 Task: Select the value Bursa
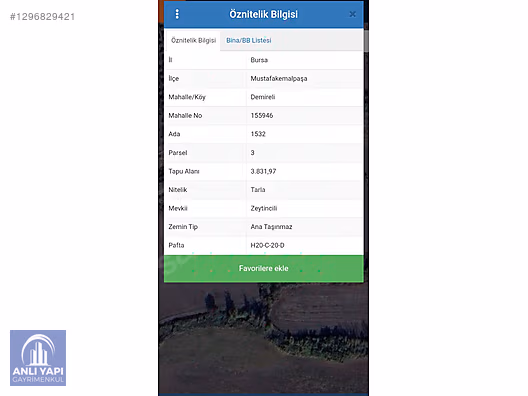[259, 60]
